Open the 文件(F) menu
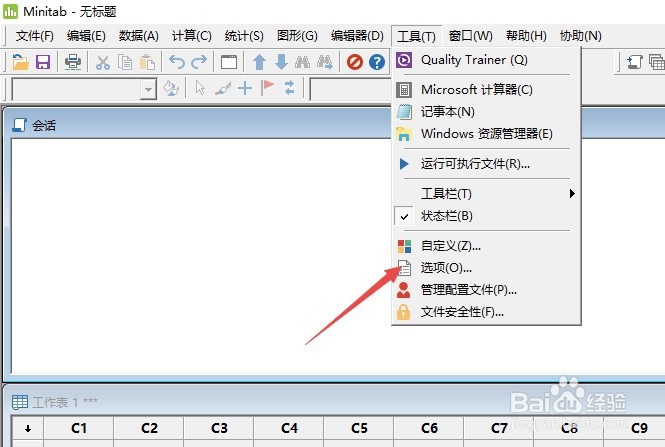Image resolution: width=665 pixels, height=447 pixels. click(35, 36)
